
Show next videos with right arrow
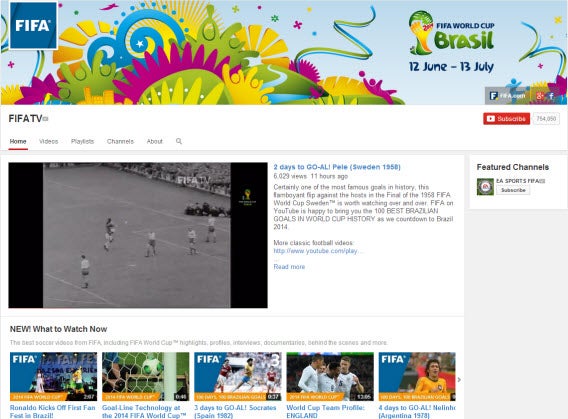pos(459,380)
